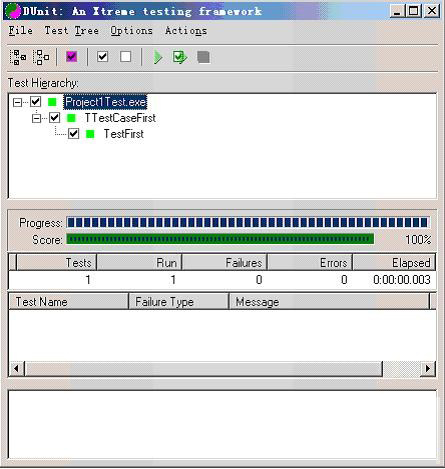Open the Test Tree menu
The width and height of the screenshot is (445, 469).
72,31
